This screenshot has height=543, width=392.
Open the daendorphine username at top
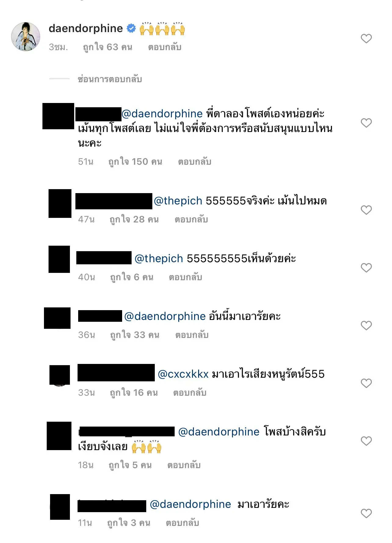coord(86,28)
